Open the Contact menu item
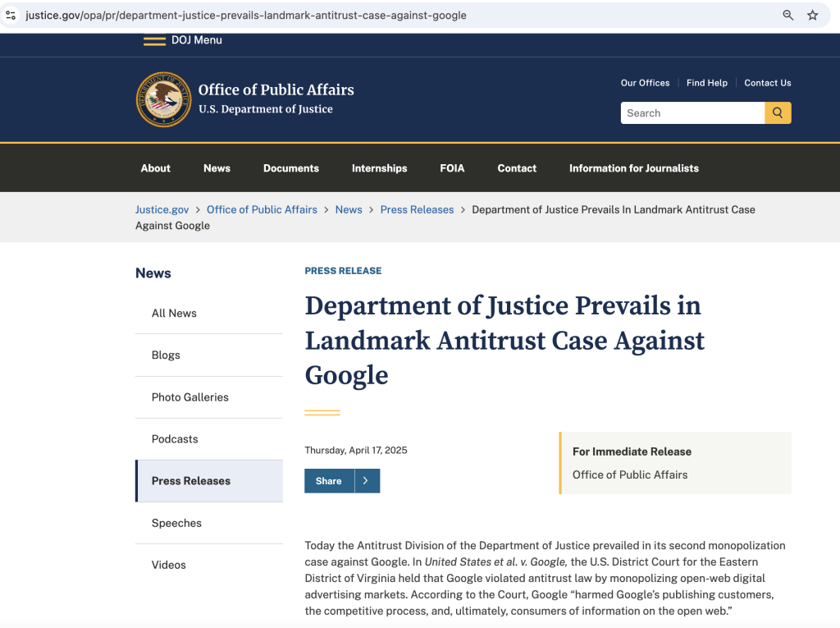 [517, 167]
